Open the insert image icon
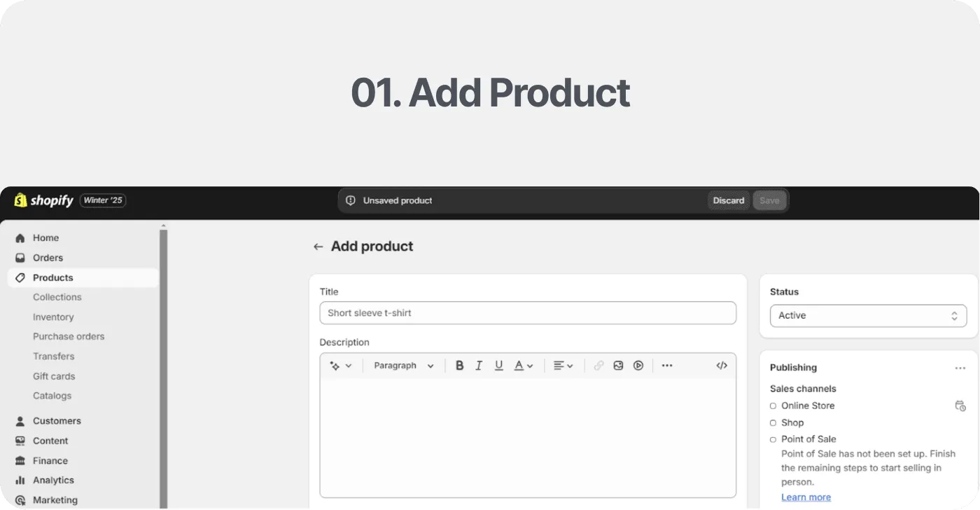This screenshot has height=510, width=980. point(618,365)
